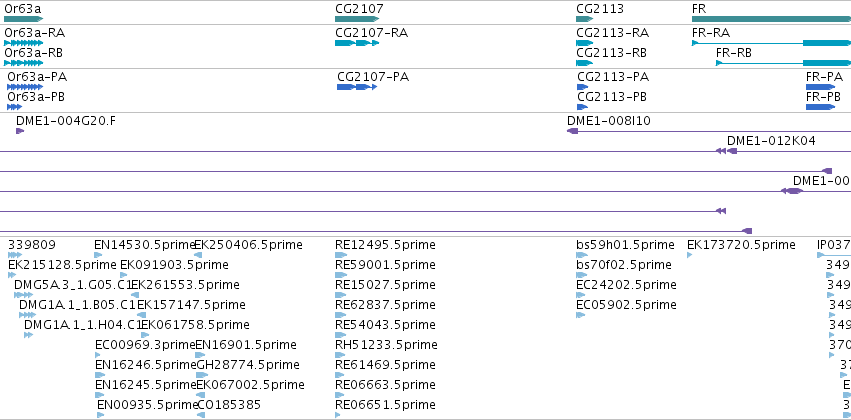851x420 pixels.
Task: Click the Or63a-RB transcript glyph
Action: click(x=23, y=63)
